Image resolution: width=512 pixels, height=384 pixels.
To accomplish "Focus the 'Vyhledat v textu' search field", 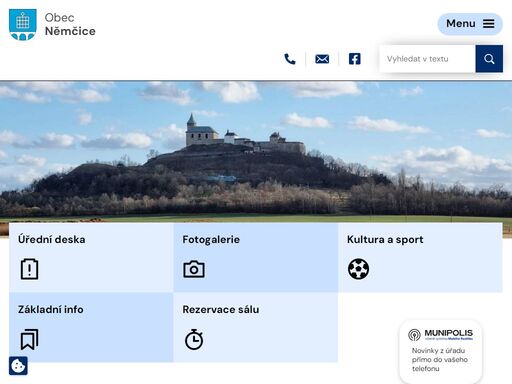I will pos(427,59).
